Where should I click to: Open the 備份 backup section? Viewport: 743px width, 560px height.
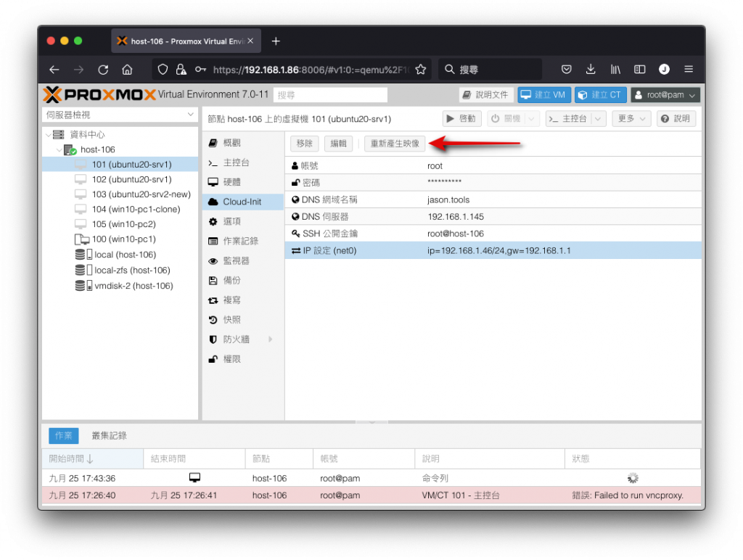243,281
